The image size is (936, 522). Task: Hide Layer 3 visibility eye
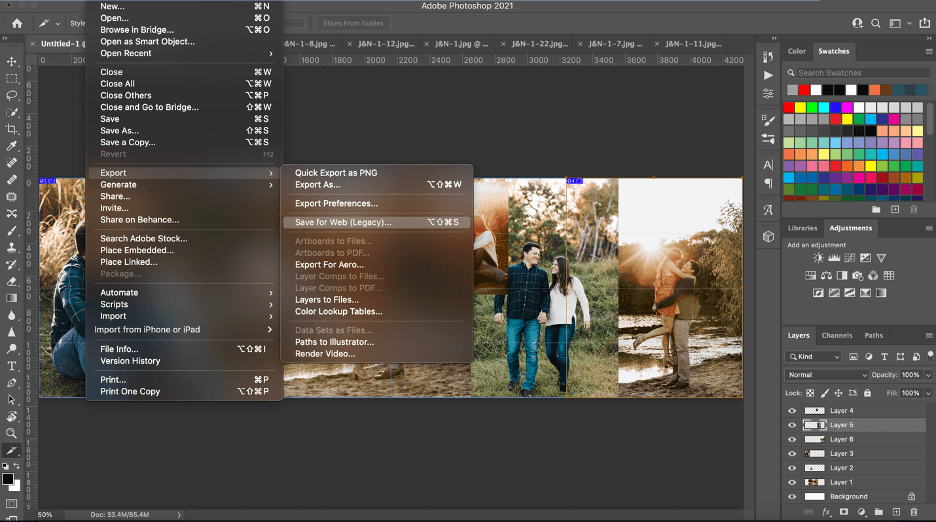point(792,454)
